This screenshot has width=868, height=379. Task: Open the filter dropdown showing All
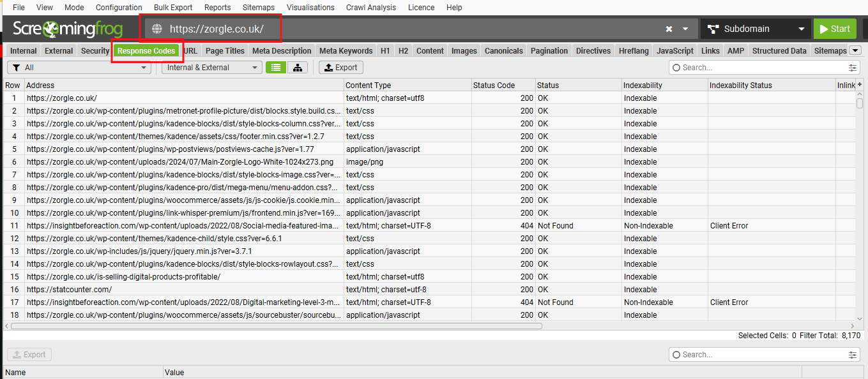pyautogui.click(x=79, y=67)
